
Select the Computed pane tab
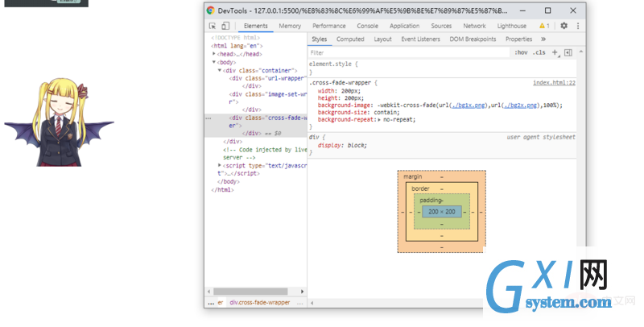[x=350, y=39]
